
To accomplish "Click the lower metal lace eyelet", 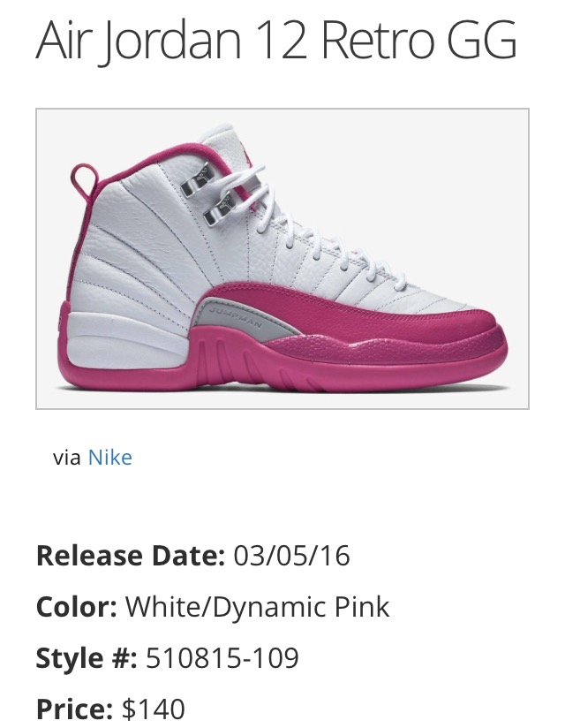I will (221, 209).
